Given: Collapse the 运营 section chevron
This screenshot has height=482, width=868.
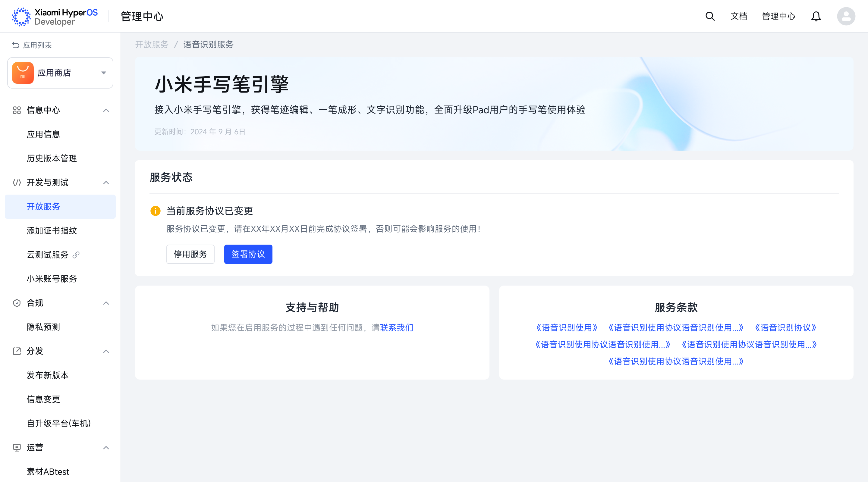Looking at the screenshot, I should (x=106, y=448).
